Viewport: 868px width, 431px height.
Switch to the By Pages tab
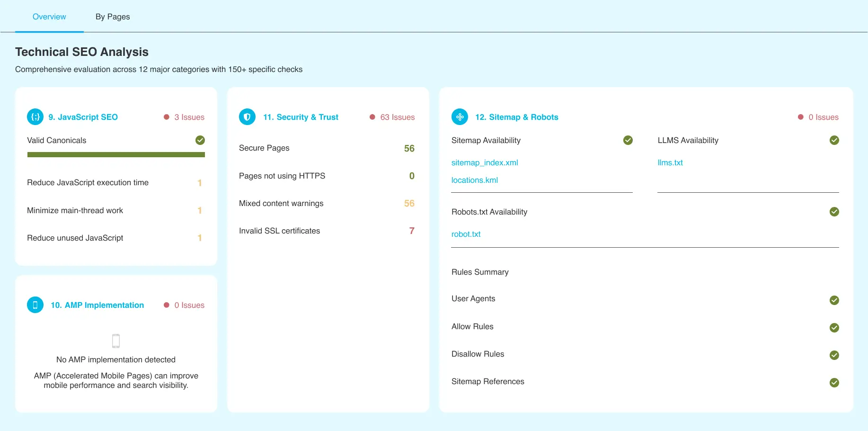[113, 17]
